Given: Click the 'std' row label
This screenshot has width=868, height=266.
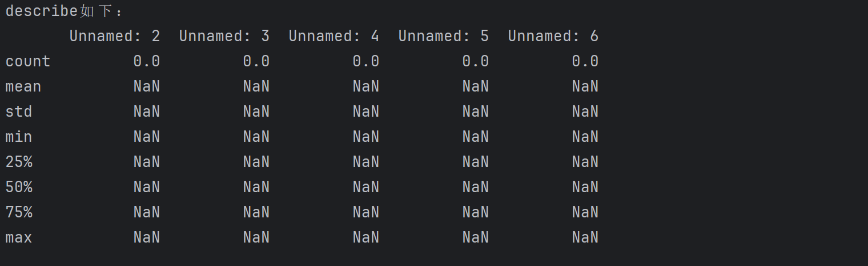Looking at the screenshot, I should [19, 112].
